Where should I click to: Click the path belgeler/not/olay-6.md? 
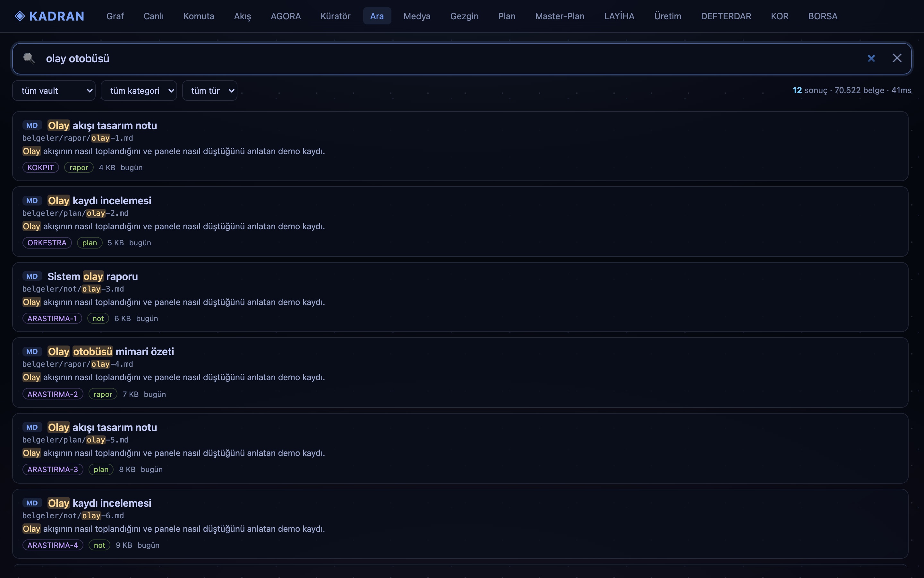pos(73,516)
